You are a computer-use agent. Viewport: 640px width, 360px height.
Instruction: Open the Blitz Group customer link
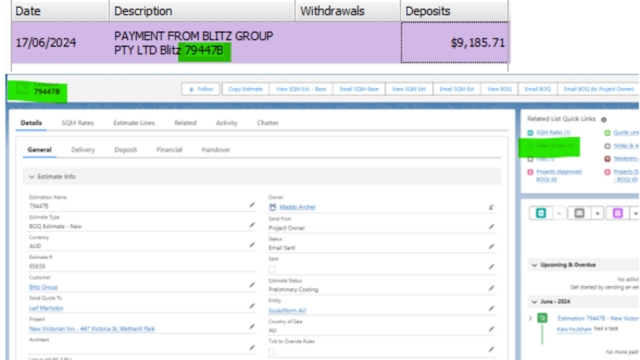(43, 287)
